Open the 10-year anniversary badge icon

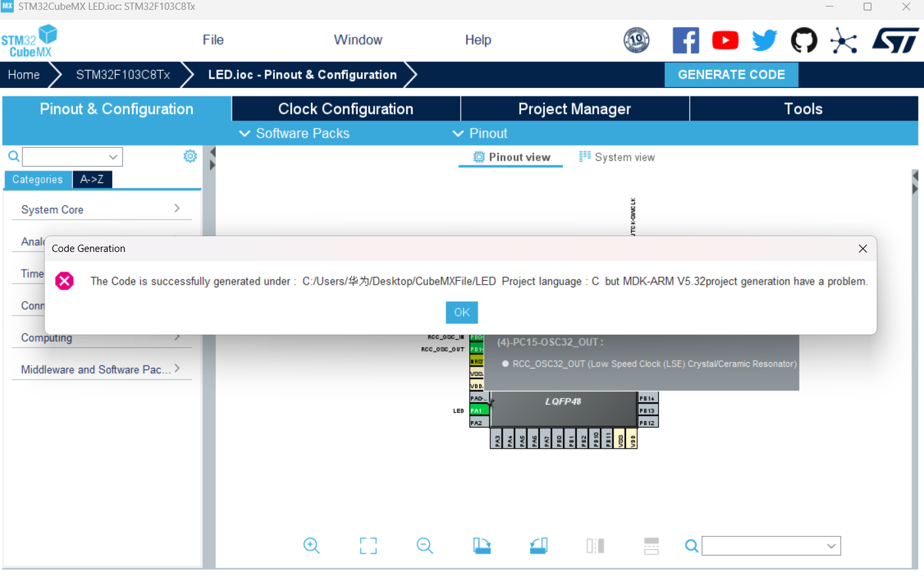click(x=637, y=41)
